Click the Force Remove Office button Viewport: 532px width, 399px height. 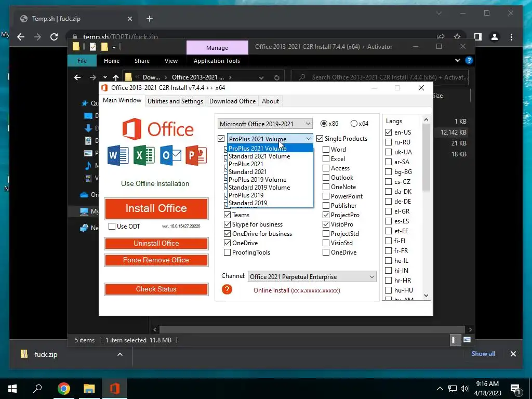click(x=156, y=260)
